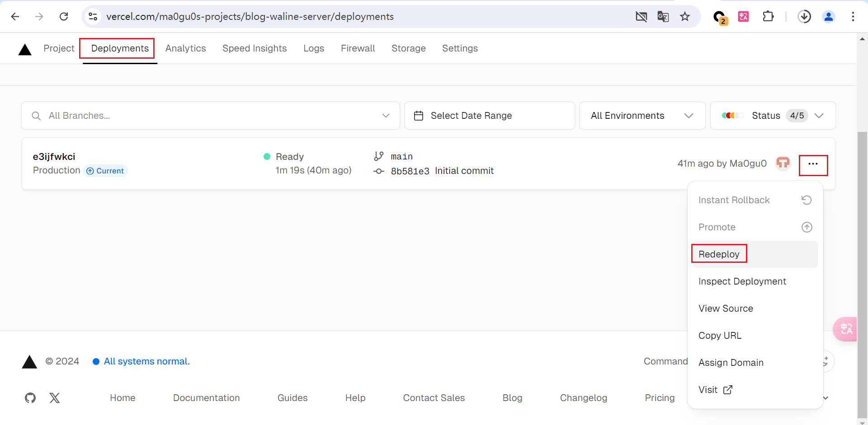The image size is (868, 425).
Task: Click the Current production badge
Action: pyautogui.click(x=105, y=171)
